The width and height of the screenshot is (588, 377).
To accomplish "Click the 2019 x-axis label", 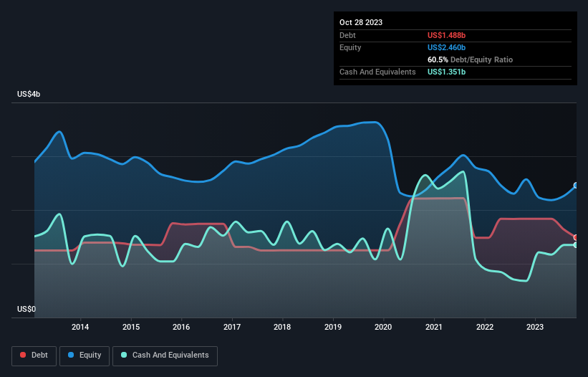I will pyautogui.click(x=333, y=327).
